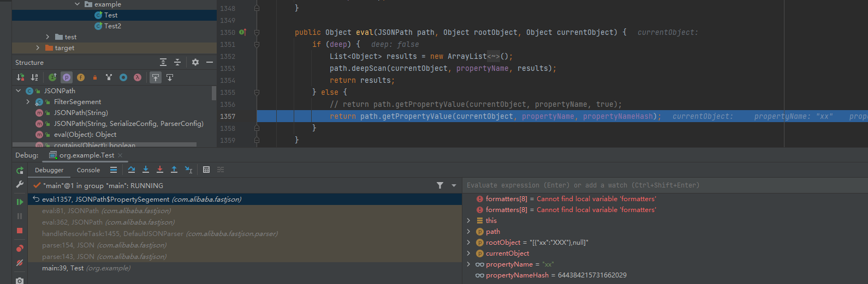Toggle the Show Lambdas icon
The width and height of the screenshot is (868, 284).
coord(138,77)
